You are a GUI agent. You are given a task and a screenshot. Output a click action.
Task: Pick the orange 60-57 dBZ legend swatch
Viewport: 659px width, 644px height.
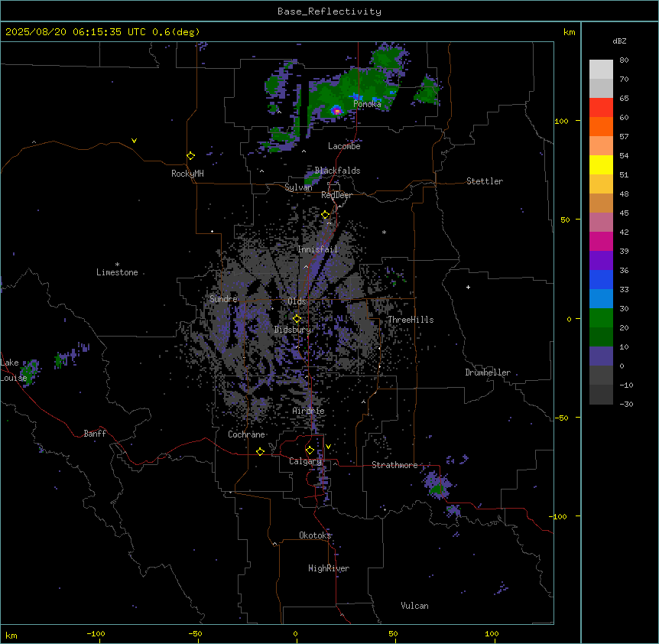[x=601, y=126]
